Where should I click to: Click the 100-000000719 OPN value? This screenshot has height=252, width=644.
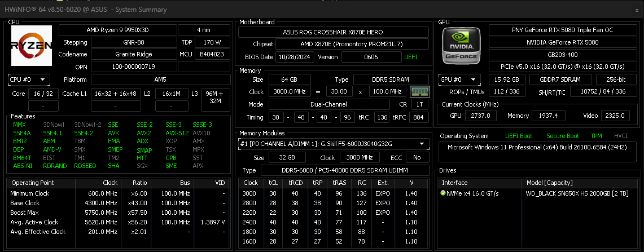[134, 67]
